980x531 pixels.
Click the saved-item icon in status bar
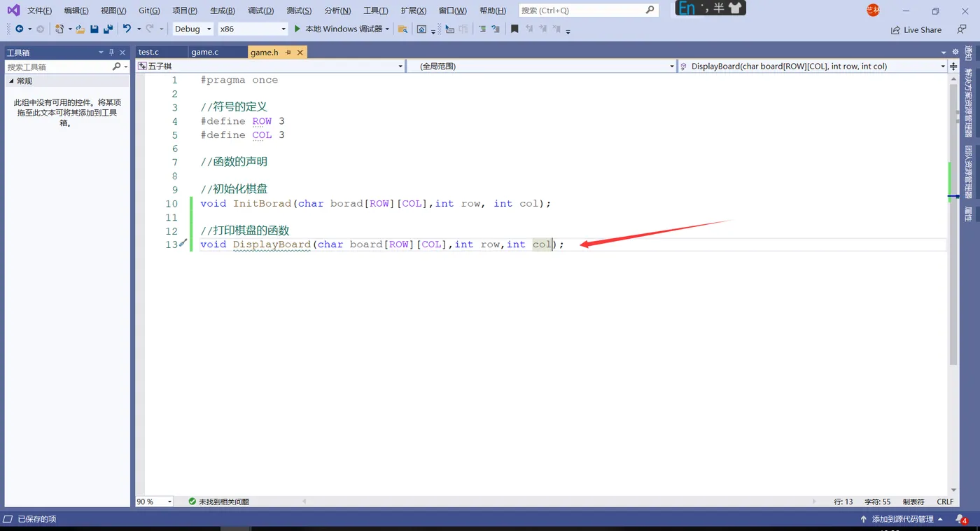(x=8, y=519)
